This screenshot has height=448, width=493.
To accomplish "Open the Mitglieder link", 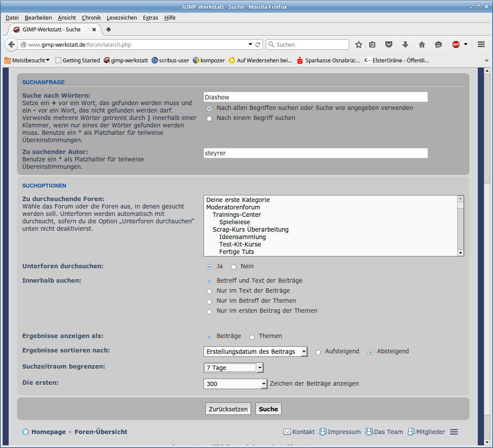I will pyautogui.click(x=426, y=432).
